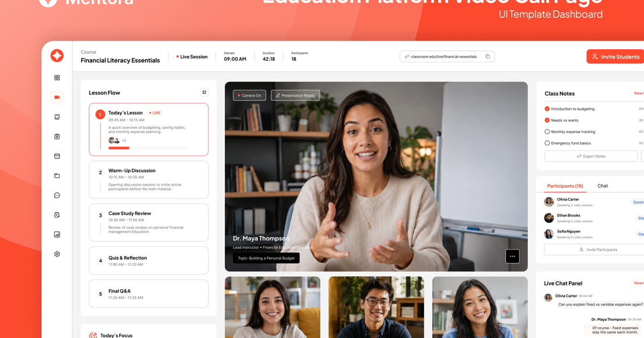Viewport: 644px width, 338px height.
Task: Click the 42:18 duration value
Action: click(269, 59)
